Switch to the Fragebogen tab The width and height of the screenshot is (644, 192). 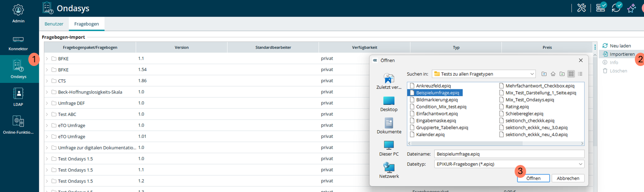point(87,23)
